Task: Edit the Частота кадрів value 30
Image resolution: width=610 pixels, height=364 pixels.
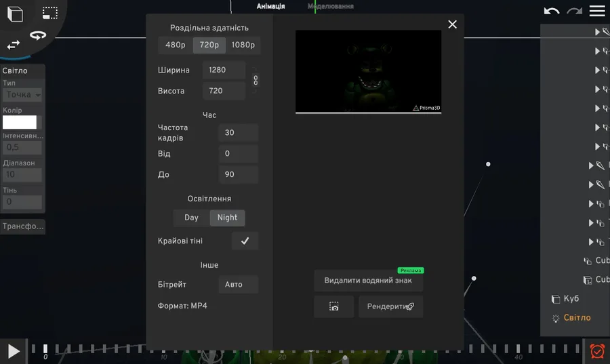Action: (239, 133)
